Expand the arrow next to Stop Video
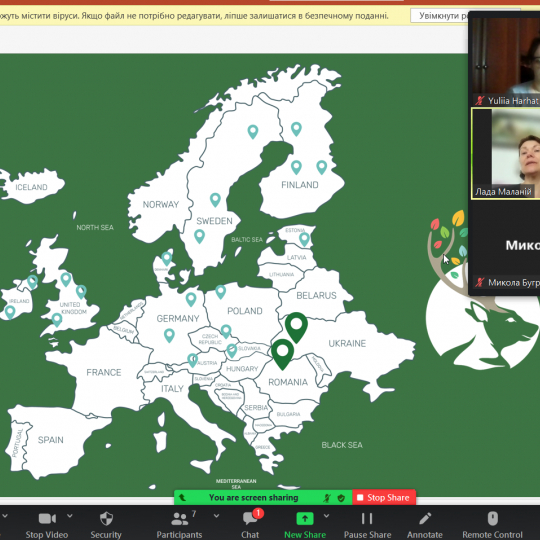Viewport: 540px width, 540px height. [70, 516]
